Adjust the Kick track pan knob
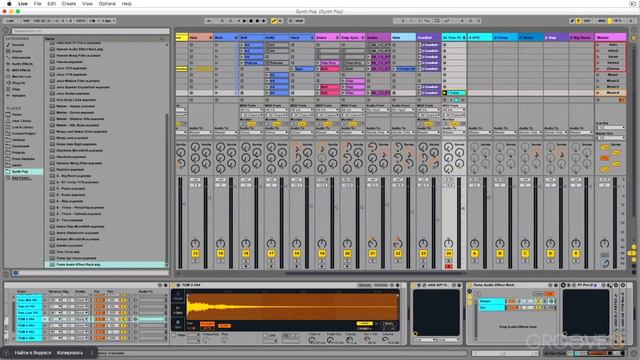The image size is (640, 360). [x=220, y=243]
